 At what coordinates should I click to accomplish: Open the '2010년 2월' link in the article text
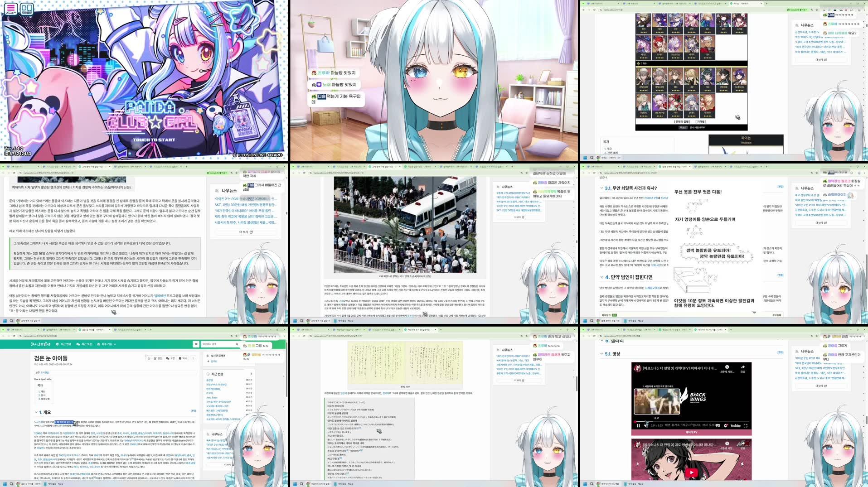tap(651, 198)
